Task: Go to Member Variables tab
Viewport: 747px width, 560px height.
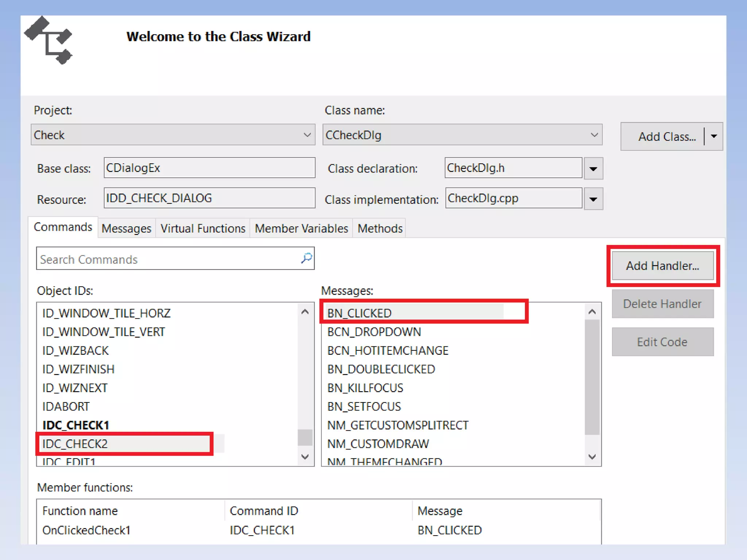Action: pos(301,229)
